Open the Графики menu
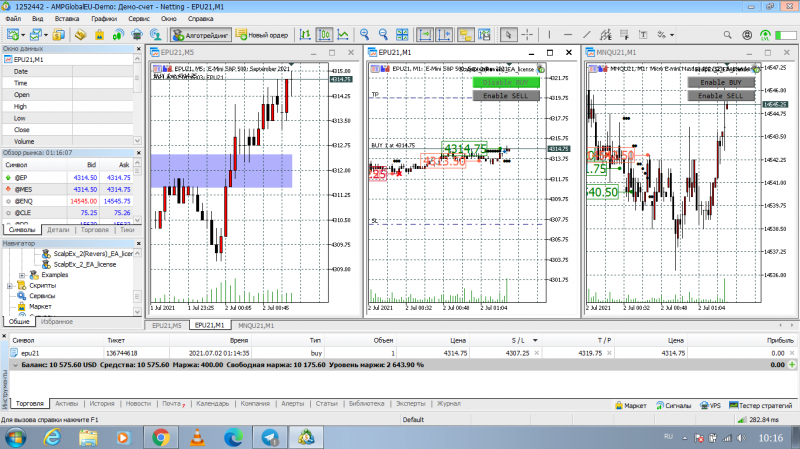This screenshot has height=449, width=800. (104, 18)
